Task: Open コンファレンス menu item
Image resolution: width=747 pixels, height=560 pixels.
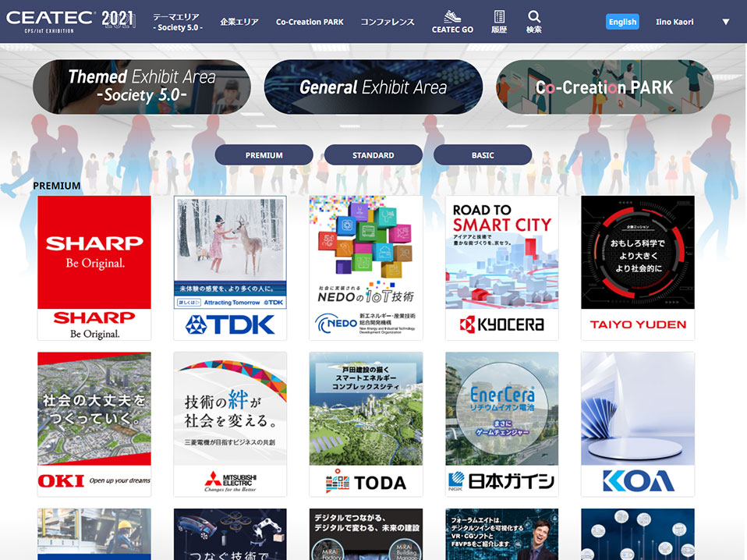Action: click(x=388, y=22)
